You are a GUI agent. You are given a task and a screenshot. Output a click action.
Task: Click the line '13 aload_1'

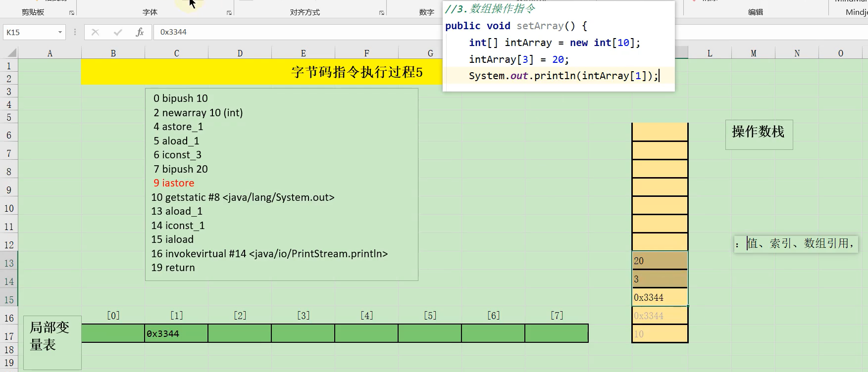point(177,211)
